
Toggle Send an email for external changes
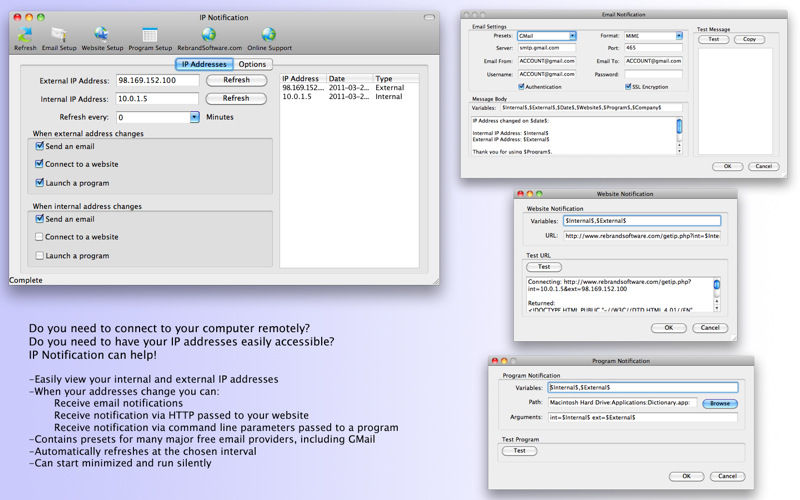(x=39, y=146)
